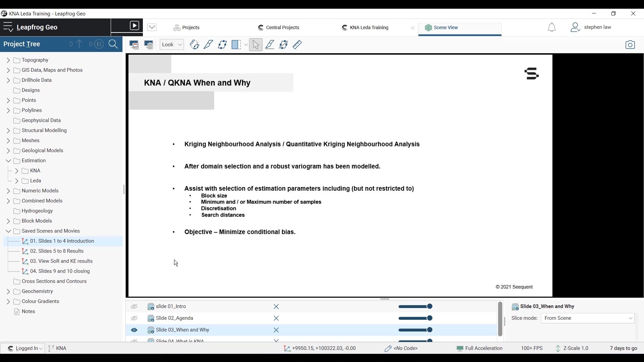Show Slide 02_Agenda via eye toggle
Screen dimensions: 644x362
pos(134,318)
